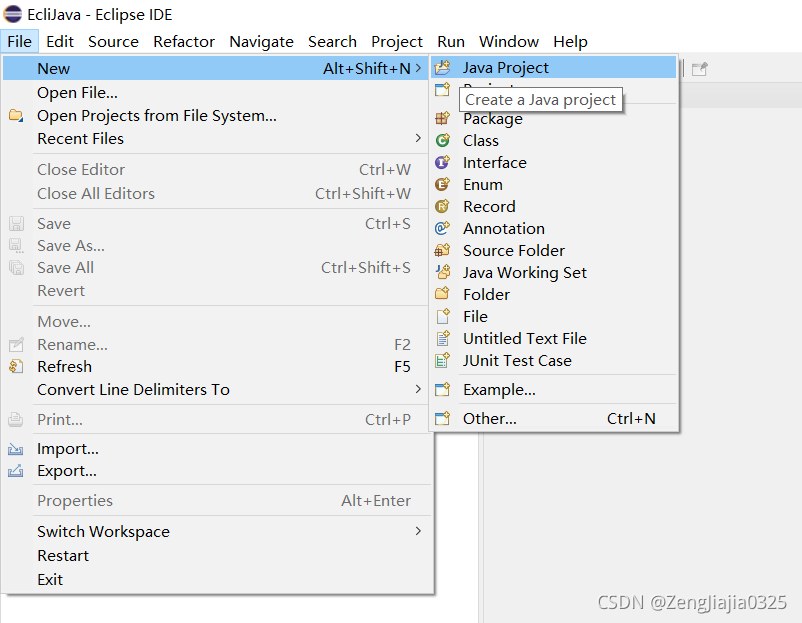Open the Example... wizard entry
The width and height of the screenshot is (802, 623).
point(553,389)
